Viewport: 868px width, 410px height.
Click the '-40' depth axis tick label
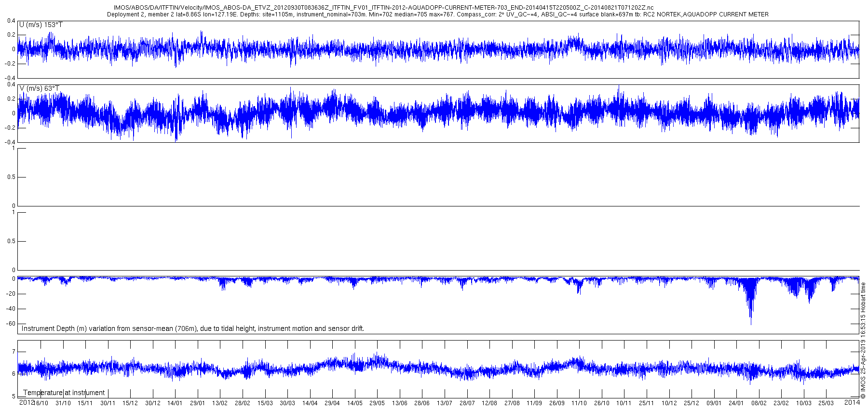tap(11, 309)
